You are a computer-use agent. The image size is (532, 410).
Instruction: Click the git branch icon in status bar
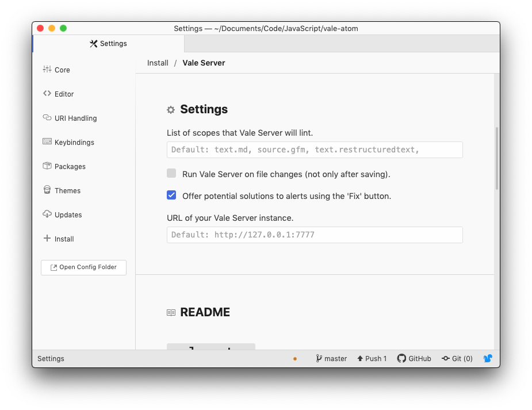tap(319, 358)
